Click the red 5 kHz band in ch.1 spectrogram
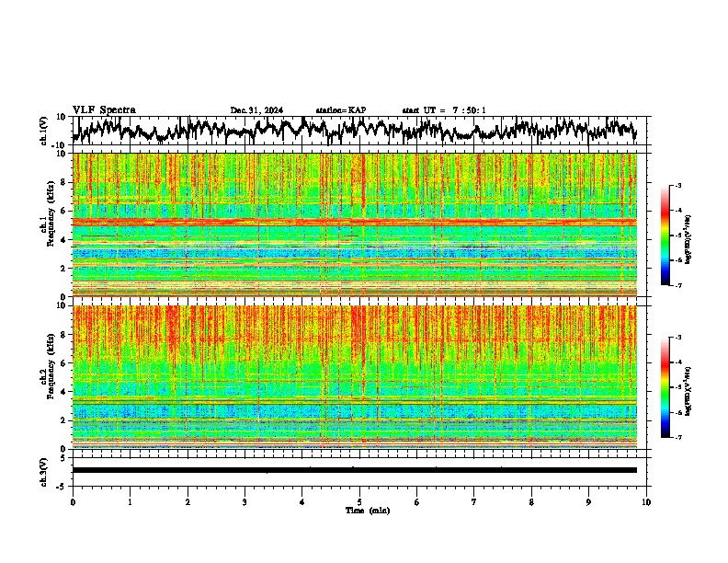This screenshot has height=563, width=728. (355, 222)
